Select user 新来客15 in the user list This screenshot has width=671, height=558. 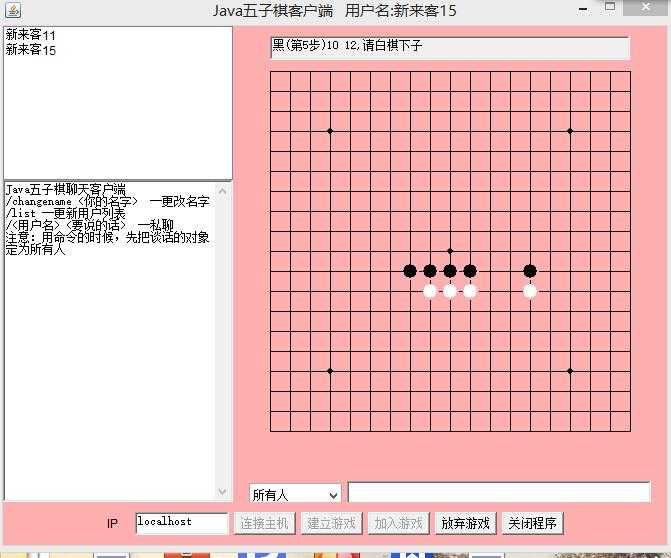pos(30,50)
